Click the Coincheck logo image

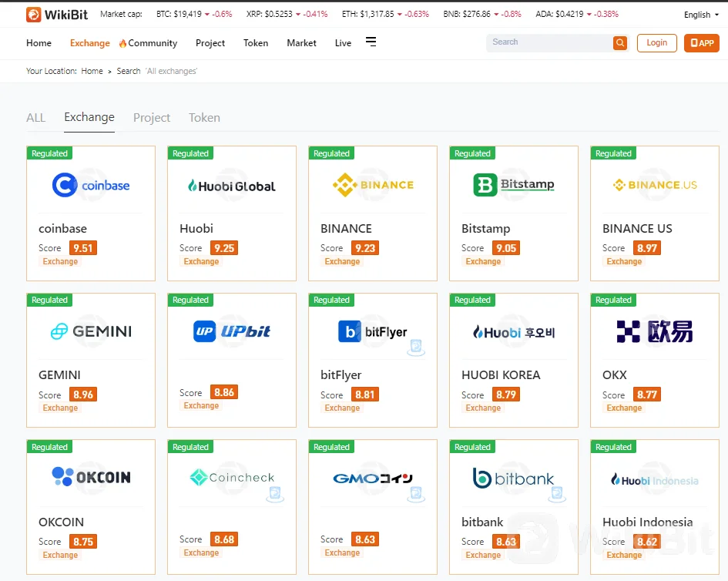[232, 478]
